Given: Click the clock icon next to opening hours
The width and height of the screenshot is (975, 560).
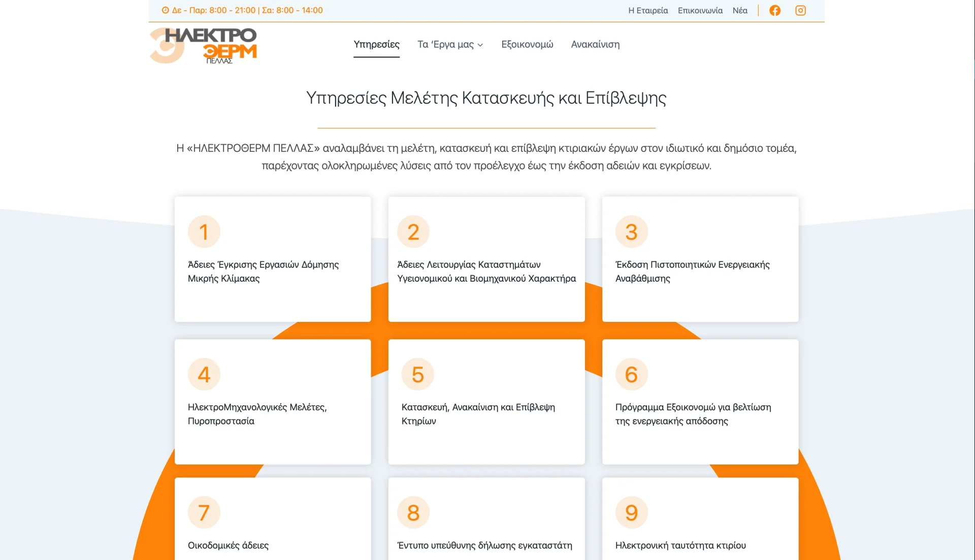Looking at the screenshot, I should (x=165, y=10).
